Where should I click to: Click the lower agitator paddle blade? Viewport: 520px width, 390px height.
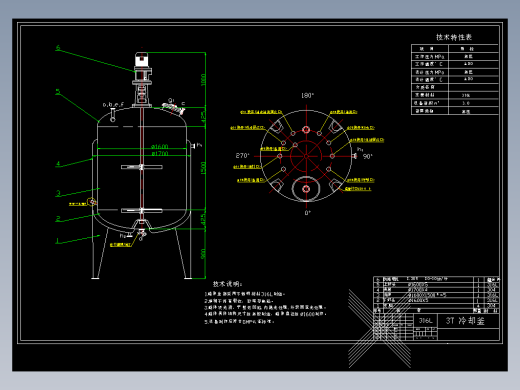click(x=142, y=210)
